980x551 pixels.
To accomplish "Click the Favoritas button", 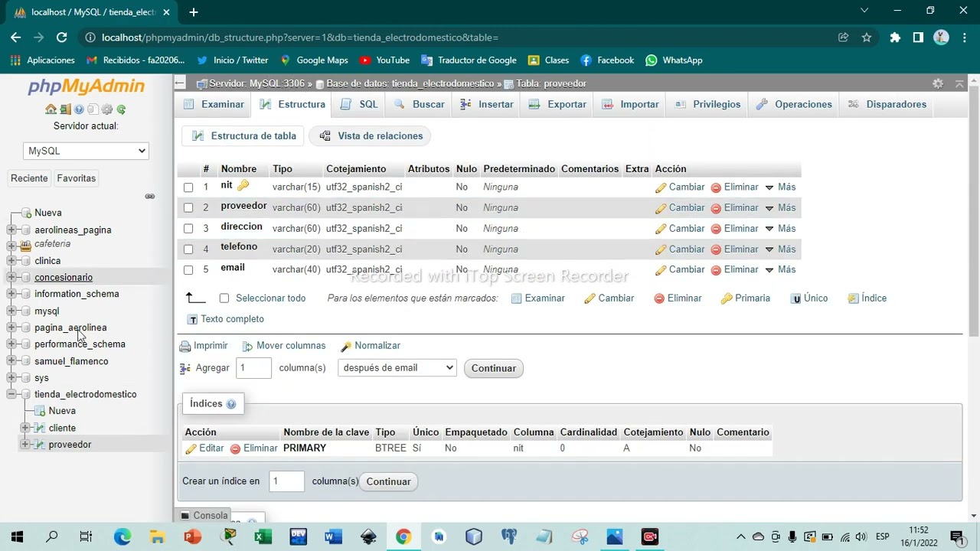I will 77,178.
